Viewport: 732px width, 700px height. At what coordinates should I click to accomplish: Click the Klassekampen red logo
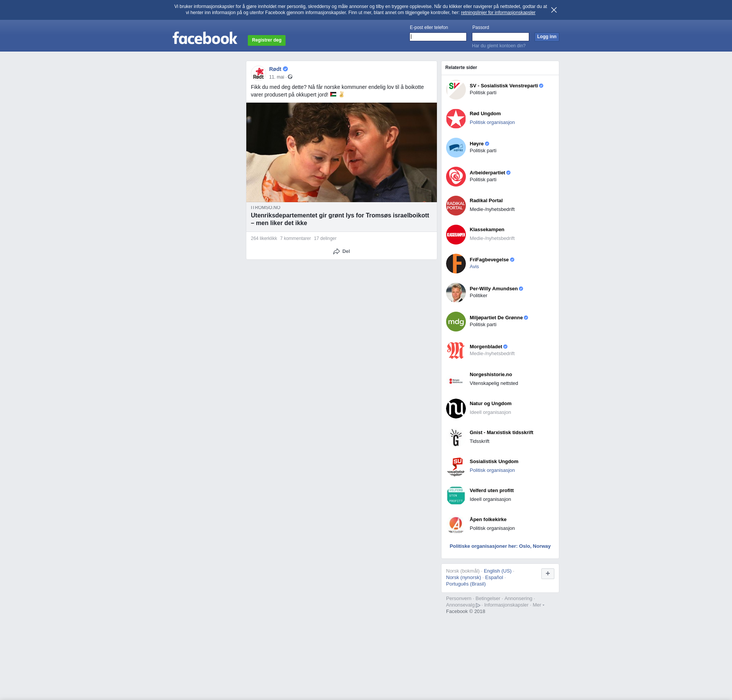(456, 235)
